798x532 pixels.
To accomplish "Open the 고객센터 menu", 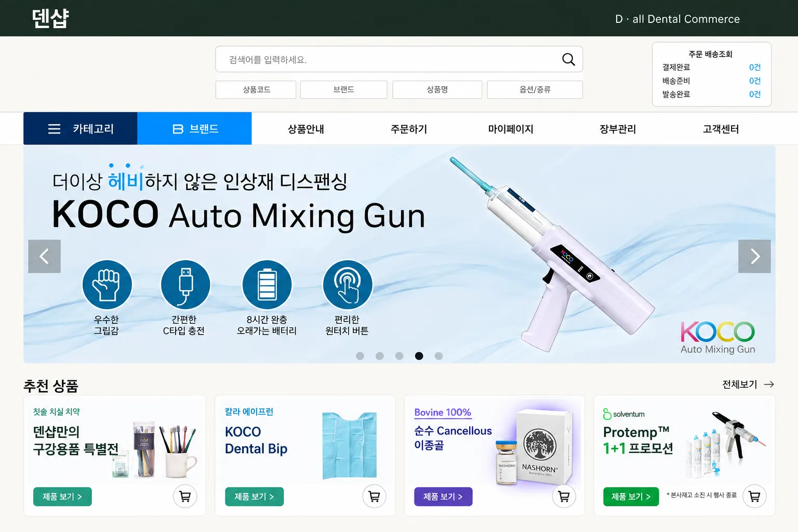I will [x=721, y=129].
